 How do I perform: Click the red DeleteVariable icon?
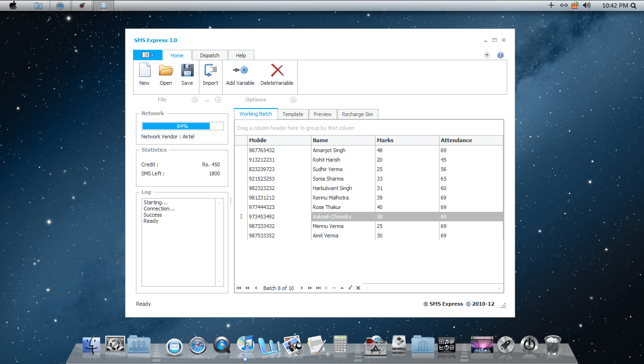(277, 71)
